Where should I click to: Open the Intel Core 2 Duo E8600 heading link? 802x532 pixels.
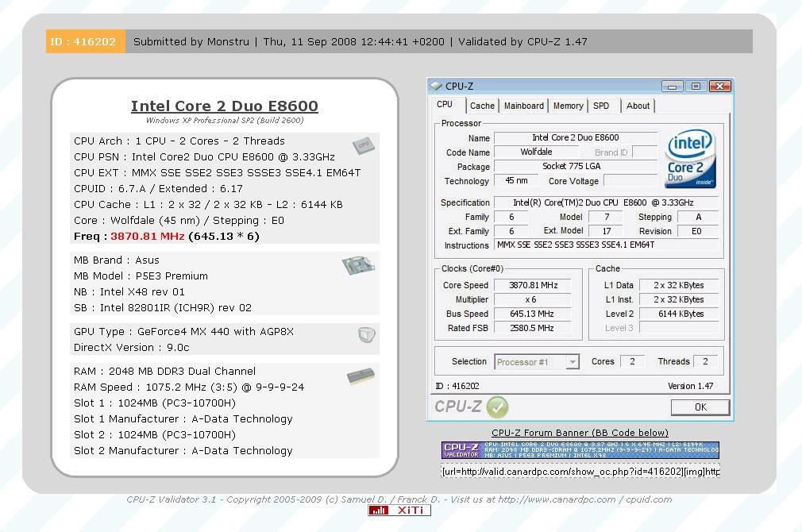225,106
